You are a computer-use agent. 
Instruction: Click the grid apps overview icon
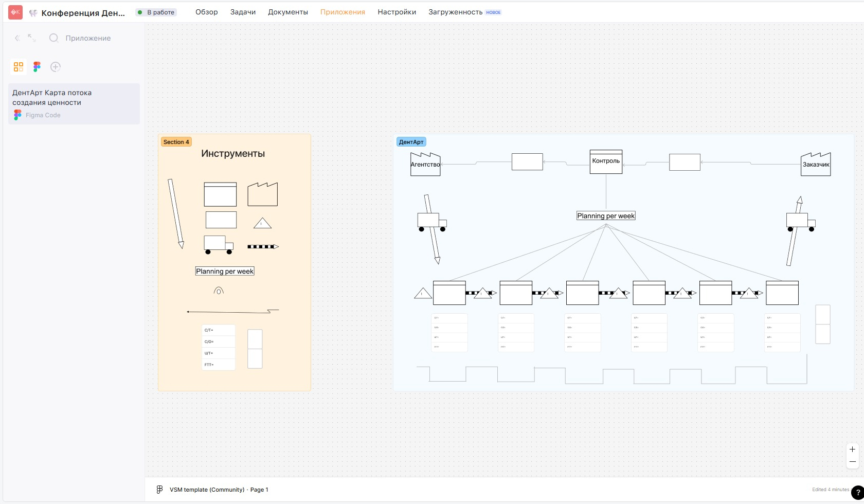click(19, 67)
